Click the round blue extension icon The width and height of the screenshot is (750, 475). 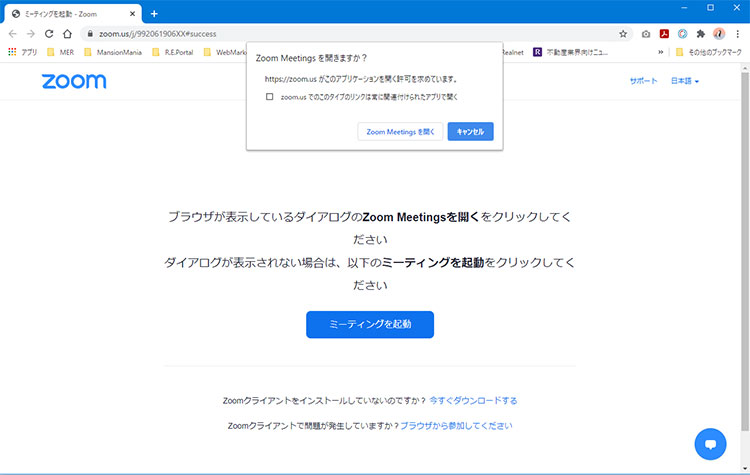(x=683, y=33)
